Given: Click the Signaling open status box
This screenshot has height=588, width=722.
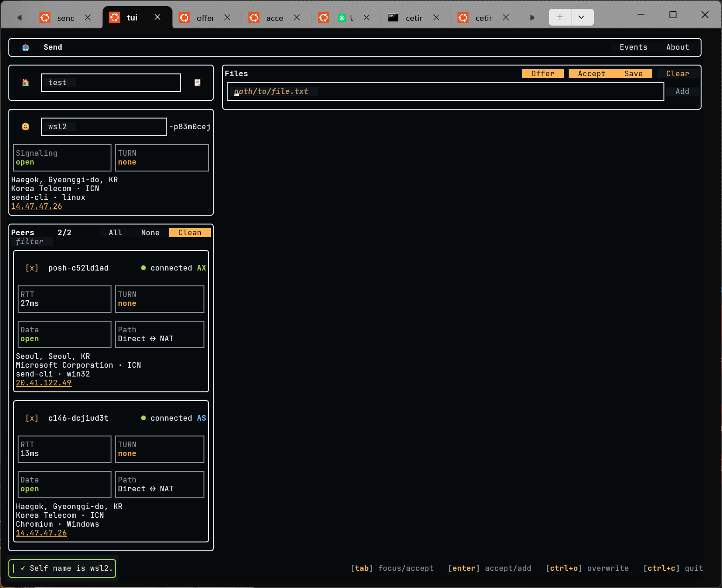Looking at the screenshot, I should (x=62, y=158).
